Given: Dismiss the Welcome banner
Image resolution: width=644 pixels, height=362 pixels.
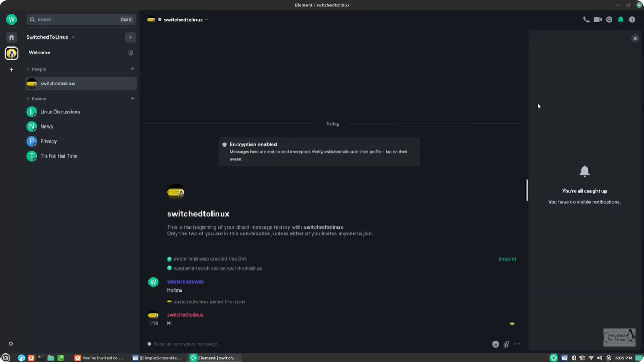Looking at the screenshot, I should click(x=131, y=53).
